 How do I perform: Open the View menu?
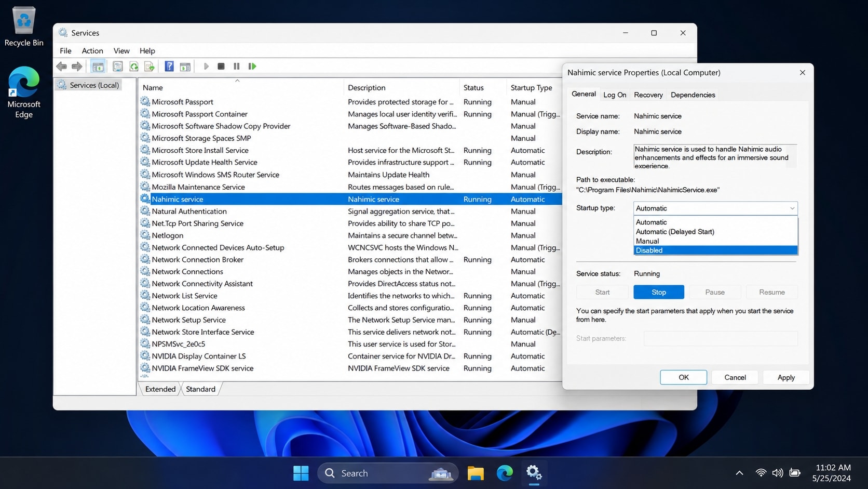[x=121, y=51]
